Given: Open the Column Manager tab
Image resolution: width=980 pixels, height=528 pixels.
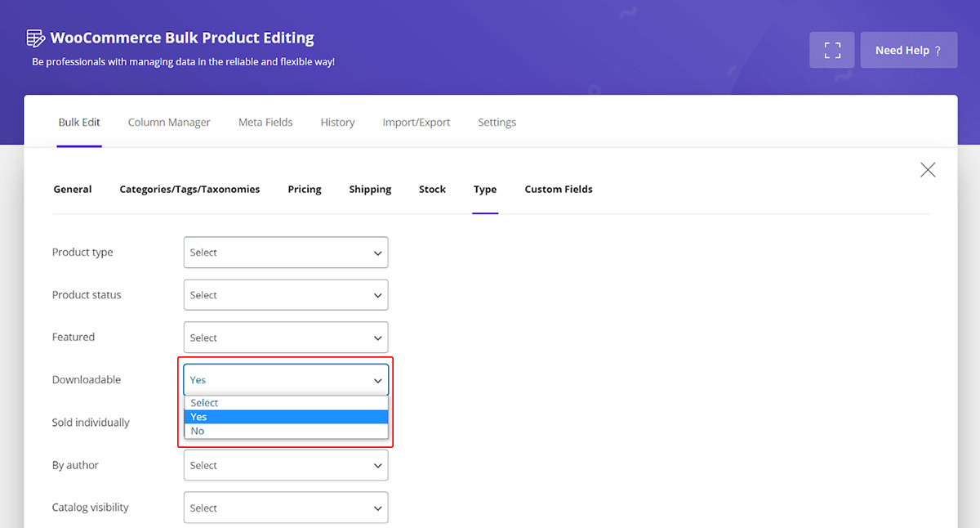Looking at the screenshot, I should (169, 122).
